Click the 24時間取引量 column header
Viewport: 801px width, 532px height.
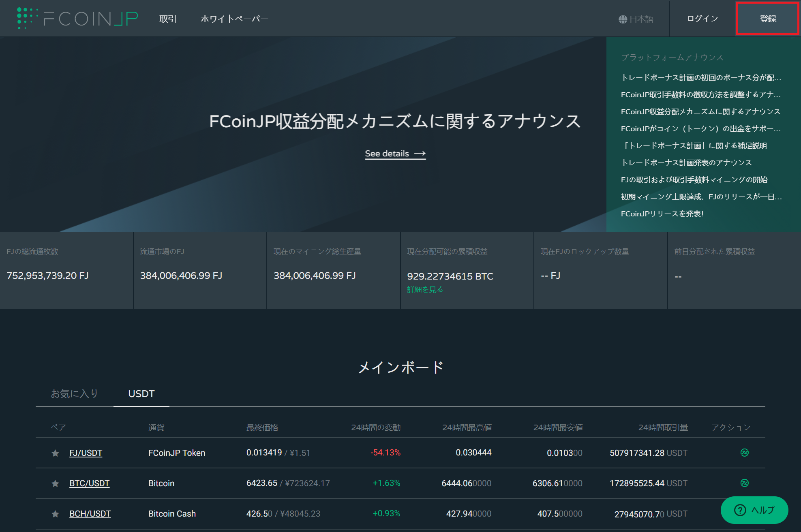click(x=663, y=427)
